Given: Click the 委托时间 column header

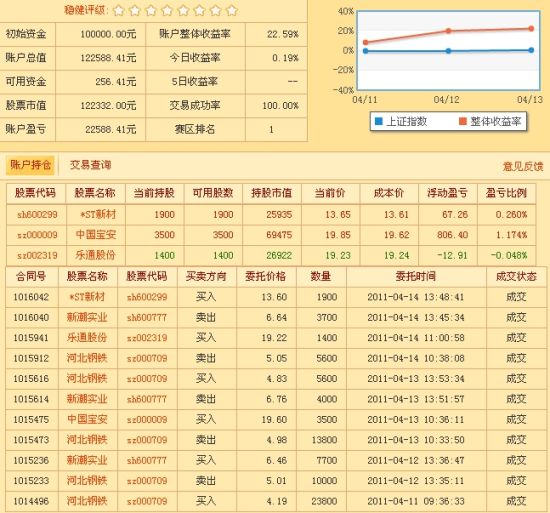Looking at the screenshot, I should click(x=416, y=276).
